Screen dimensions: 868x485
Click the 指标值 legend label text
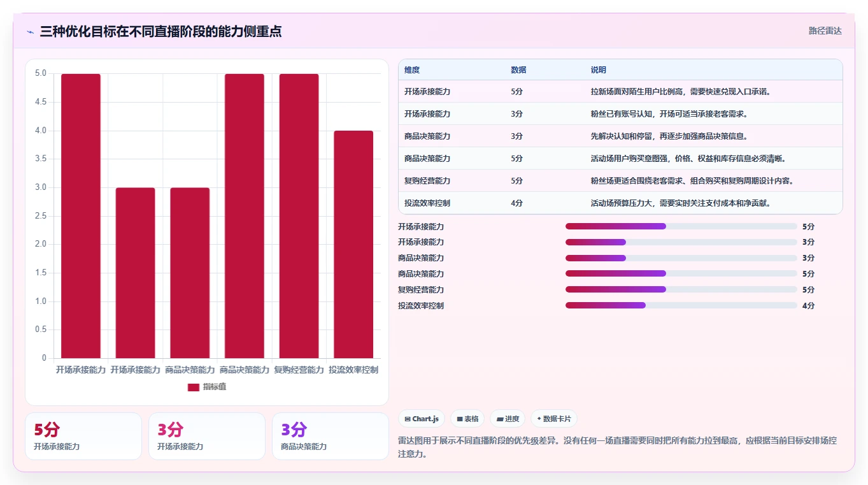point(215,387)
